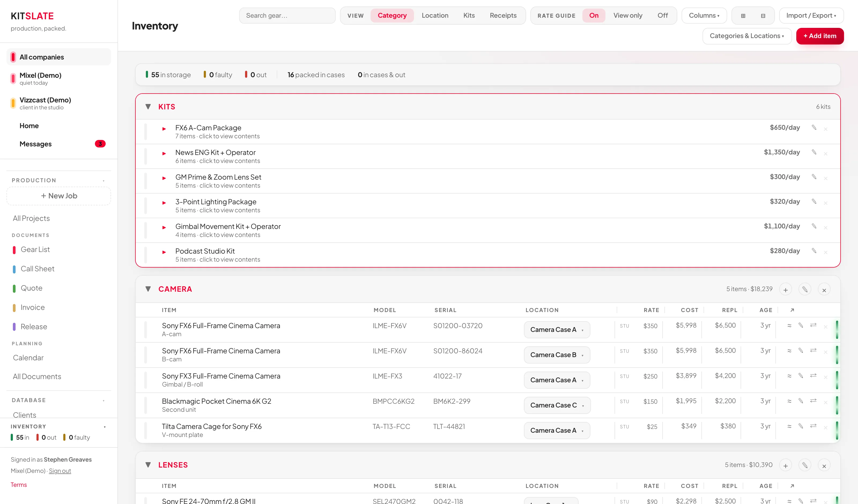This screenshot has height=504, width=858.
Task: Click transfer arrows on Tilta Camera Cage row
Action: tap(813, 426)
